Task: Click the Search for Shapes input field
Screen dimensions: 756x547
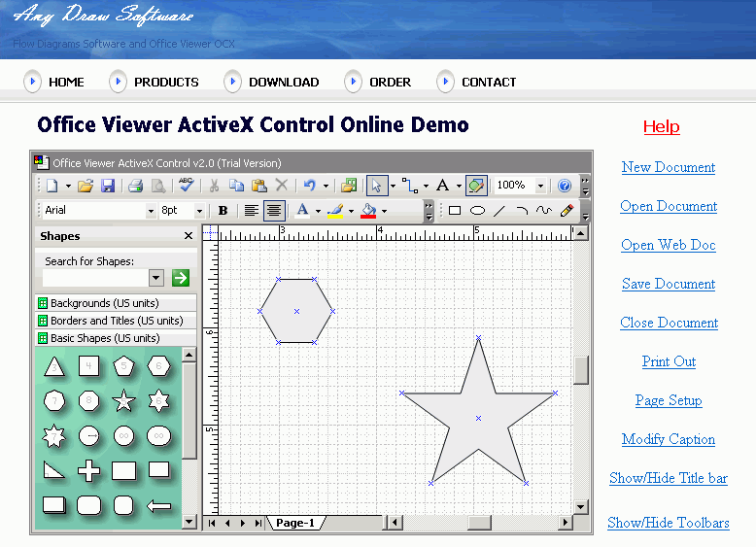Action: click(x=95, y=278)
